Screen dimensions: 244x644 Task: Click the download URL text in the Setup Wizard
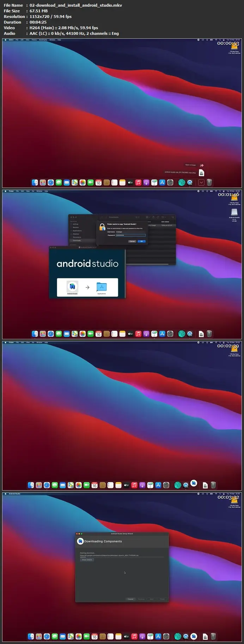point(109,555)
